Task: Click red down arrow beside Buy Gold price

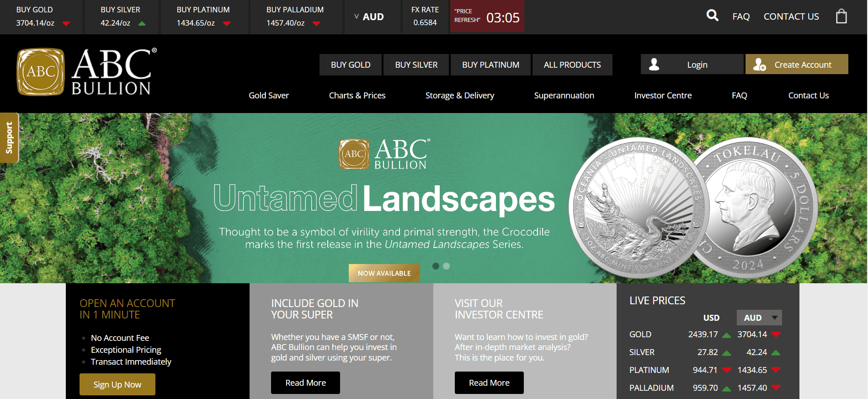Action: (66, 24)
